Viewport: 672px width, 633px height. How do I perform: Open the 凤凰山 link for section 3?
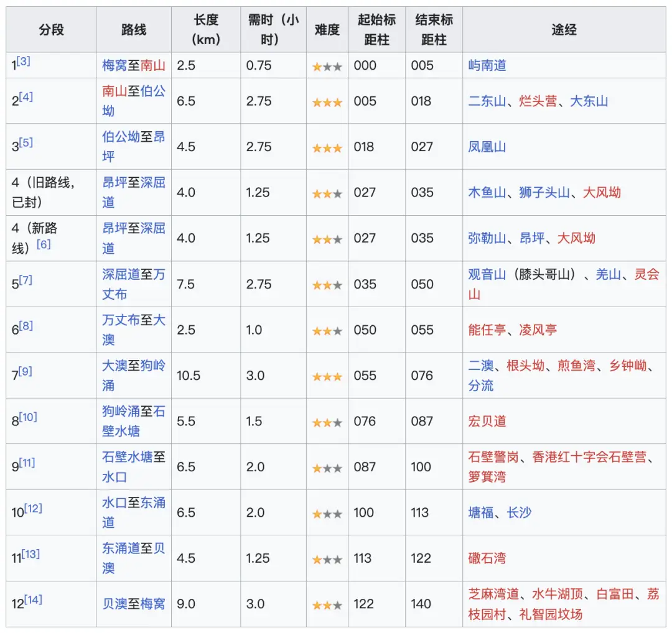click(x=486, y=147)
